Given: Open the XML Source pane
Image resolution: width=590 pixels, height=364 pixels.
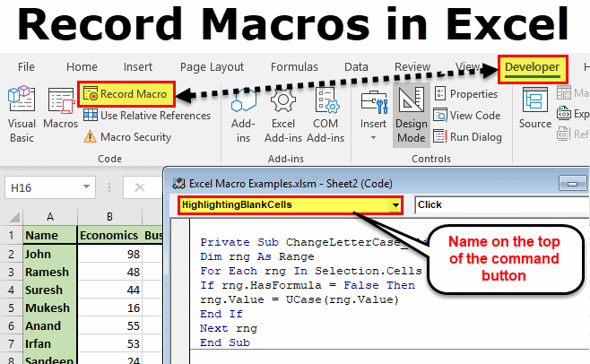Looking at the screenshot, I should pyautogui.click(x=535, y=109).
